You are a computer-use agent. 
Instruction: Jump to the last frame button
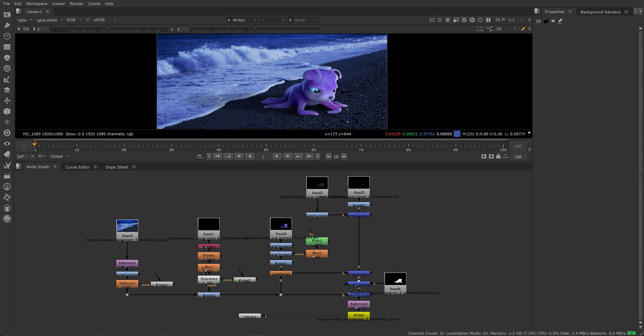[309, 156]
